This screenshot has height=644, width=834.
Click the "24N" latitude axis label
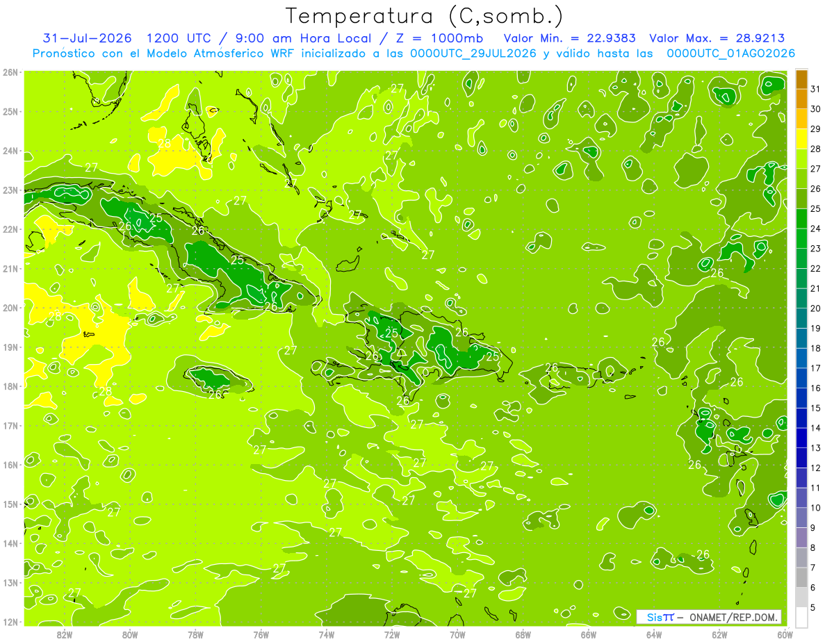point(10,151)
